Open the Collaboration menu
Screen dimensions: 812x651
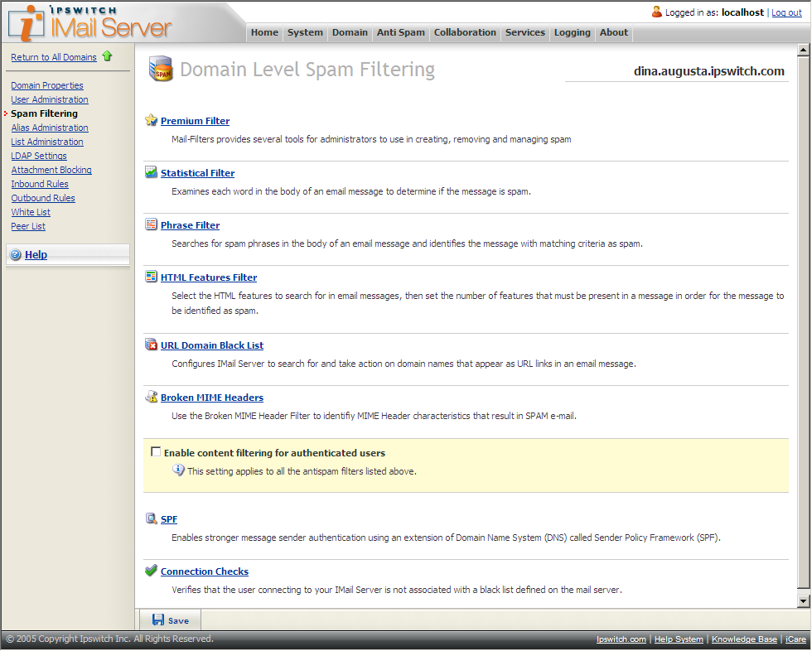(465, 32)
